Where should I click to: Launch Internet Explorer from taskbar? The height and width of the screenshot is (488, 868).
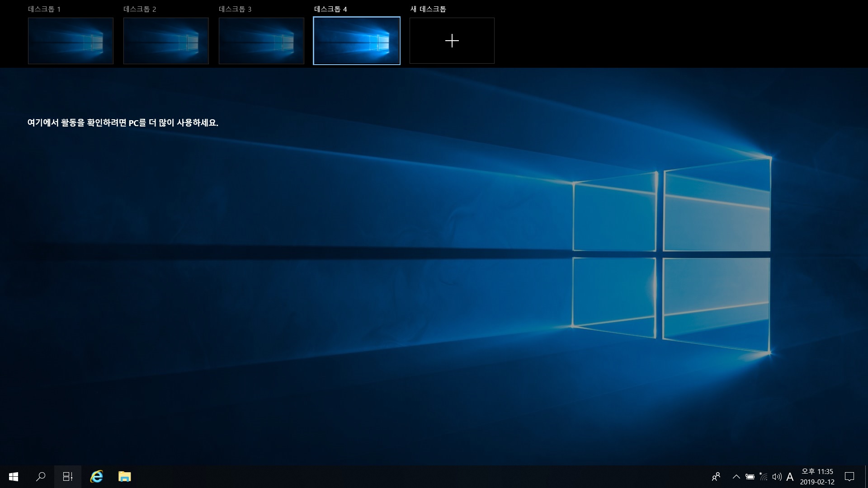pos(96,477)
